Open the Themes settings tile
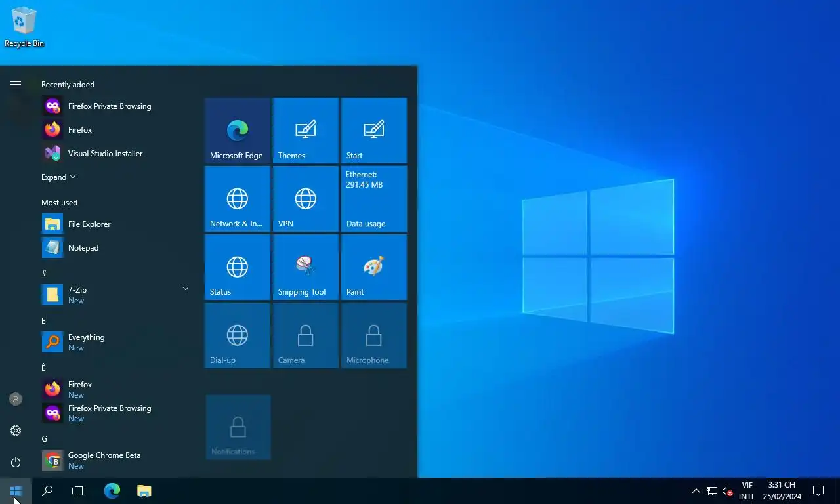The image size is (840, 504). pyautogui.click(x=306, y=131)
